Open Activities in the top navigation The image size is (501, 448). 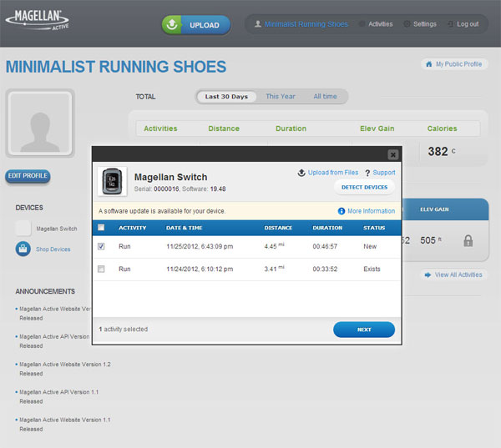[380, 24]
